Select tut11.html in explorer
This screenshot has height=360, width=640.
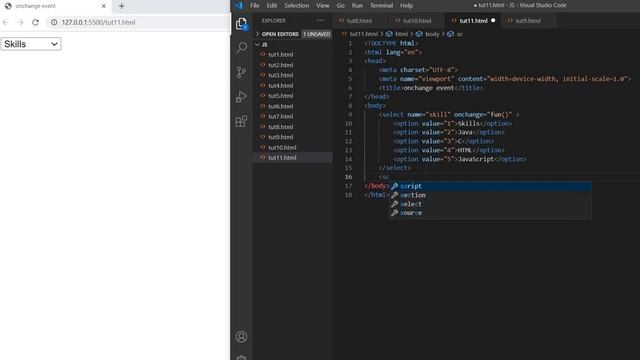[293, 158]
